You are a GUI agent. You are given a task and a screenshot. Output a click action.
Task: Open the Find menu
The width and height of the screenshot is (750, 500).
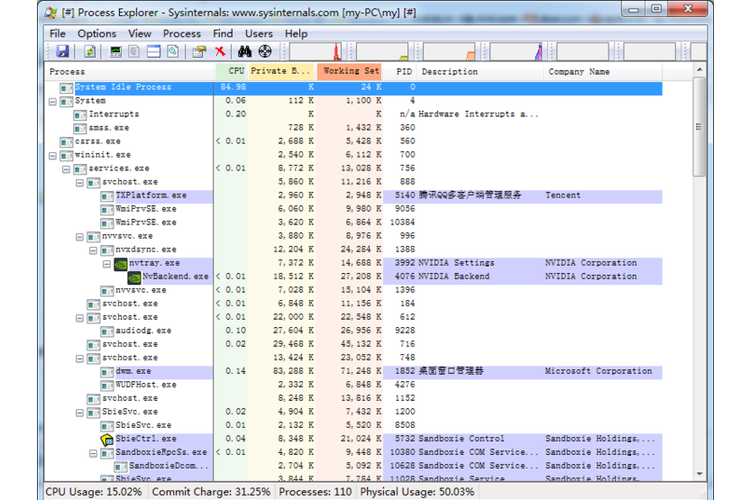pos(223,33)
